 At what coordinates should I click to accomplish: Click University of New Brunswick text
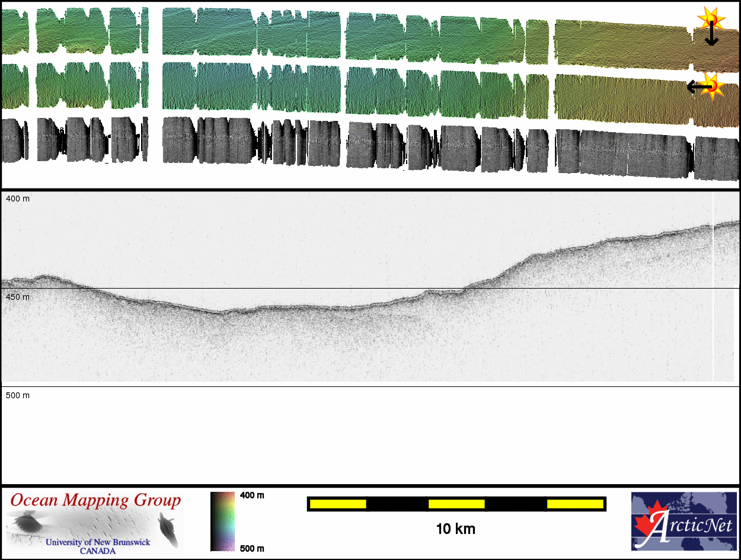[x=98, y=542]
